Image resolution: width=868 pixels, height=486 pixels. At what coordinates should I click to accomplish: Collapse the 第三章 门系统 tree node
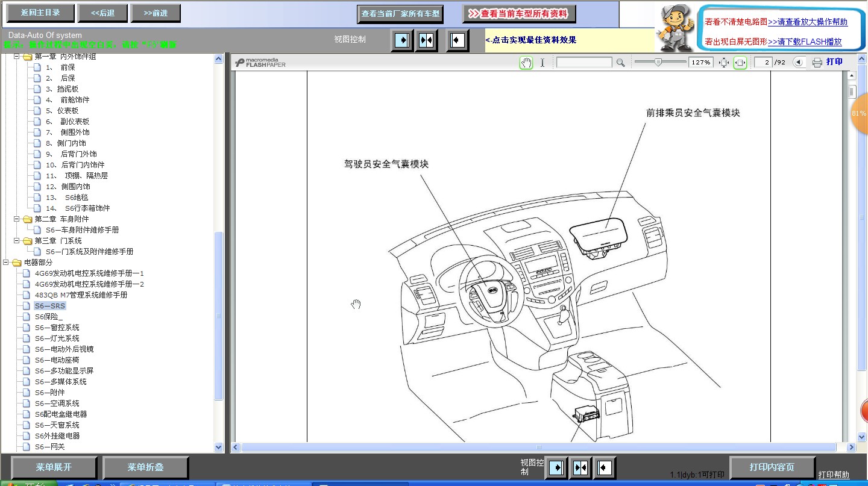pyautogui.click(x=17, y=241)
